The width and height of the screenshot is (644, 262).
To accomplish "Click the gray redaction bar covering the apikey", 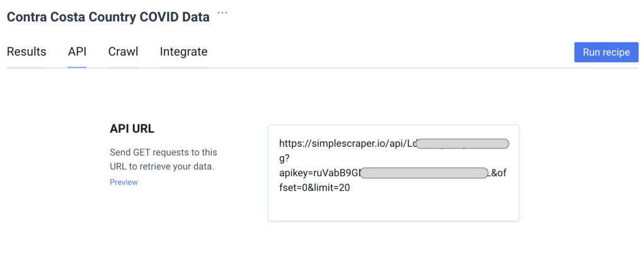I will (x=426, y=173).
